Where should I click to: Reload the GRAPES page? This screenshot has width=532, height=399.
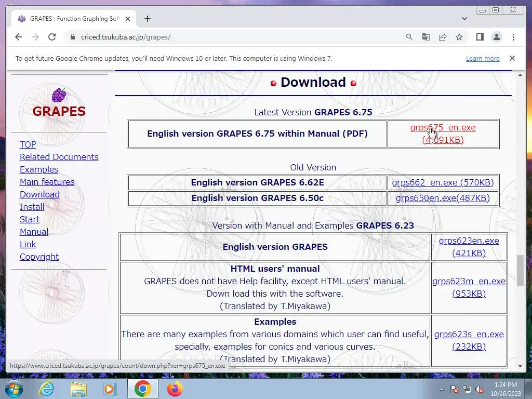52,37
